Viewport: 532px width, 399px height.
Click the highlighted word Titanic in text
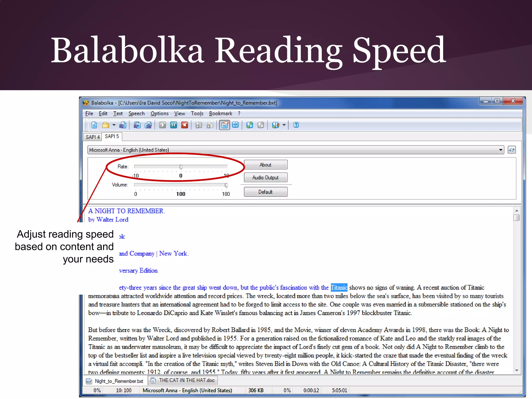(x=339, y=288)
